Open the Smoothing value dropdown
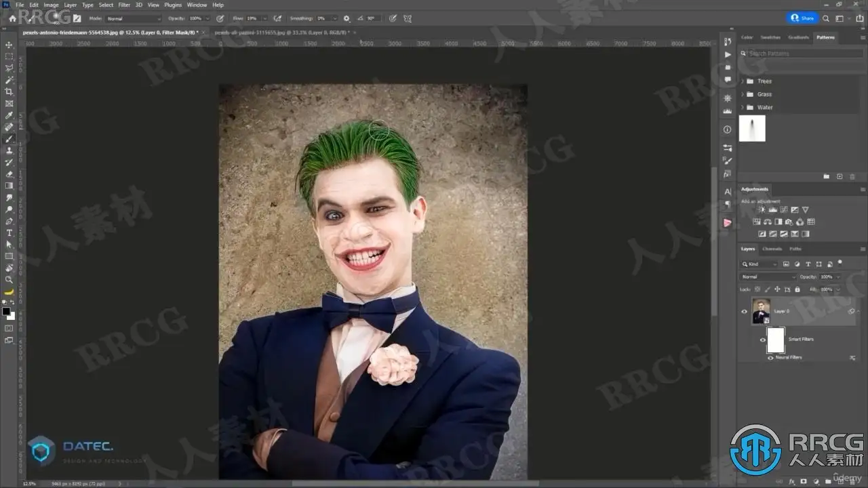The width and height of the screenshot is (868, 488). (335, 18)
